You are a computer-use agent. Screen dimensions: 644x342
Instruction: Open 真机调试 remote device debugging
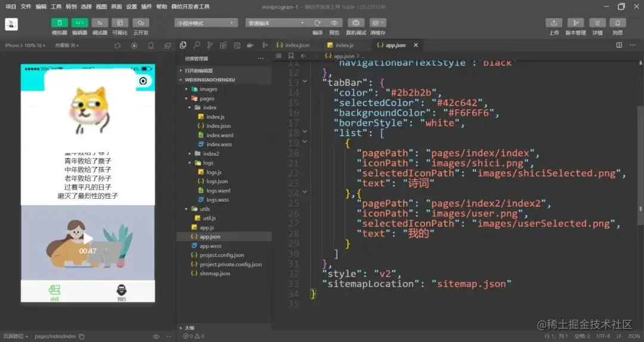pyautogui.click(x=356, y=23)
